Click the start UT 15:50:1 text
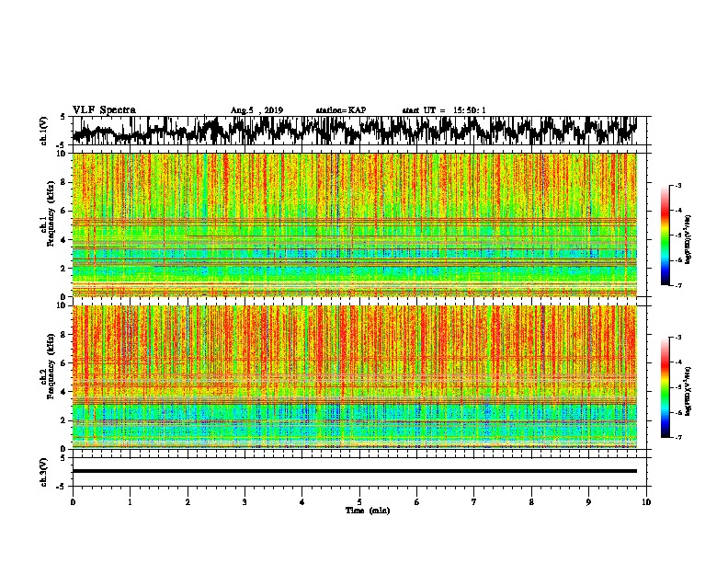This screenshot has height=563, width=728. tap(444, 110)
